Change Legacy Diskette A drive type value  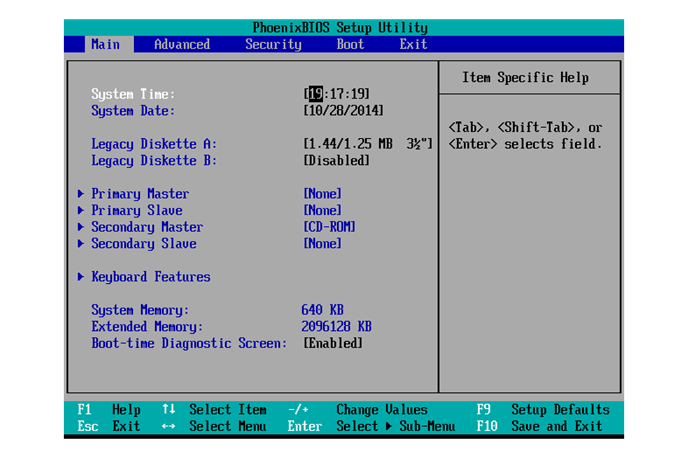point(367,144)
